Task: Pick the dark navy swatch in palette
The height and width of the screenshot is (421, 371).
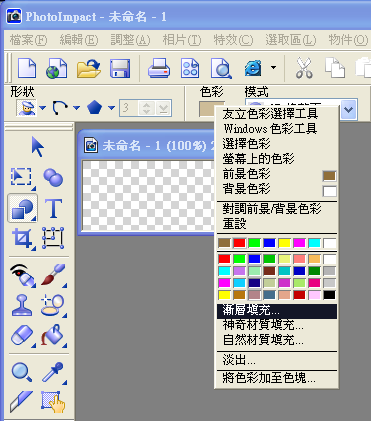Action: coord(254,283)
